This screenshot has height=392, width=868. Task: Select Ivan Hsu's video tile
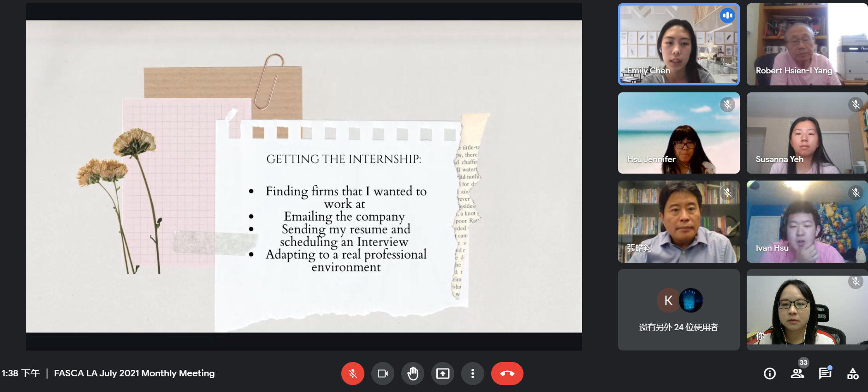pos(807,222)
